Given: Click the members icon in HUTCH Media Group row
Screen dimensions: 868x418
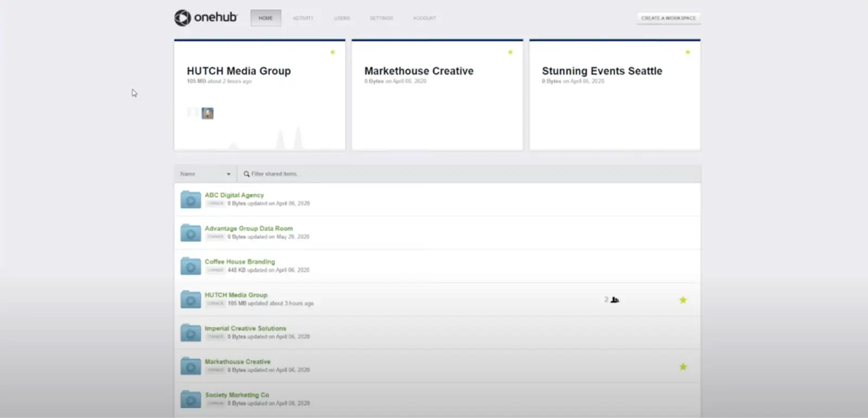Looking at the screenshot, I should 614,300.
